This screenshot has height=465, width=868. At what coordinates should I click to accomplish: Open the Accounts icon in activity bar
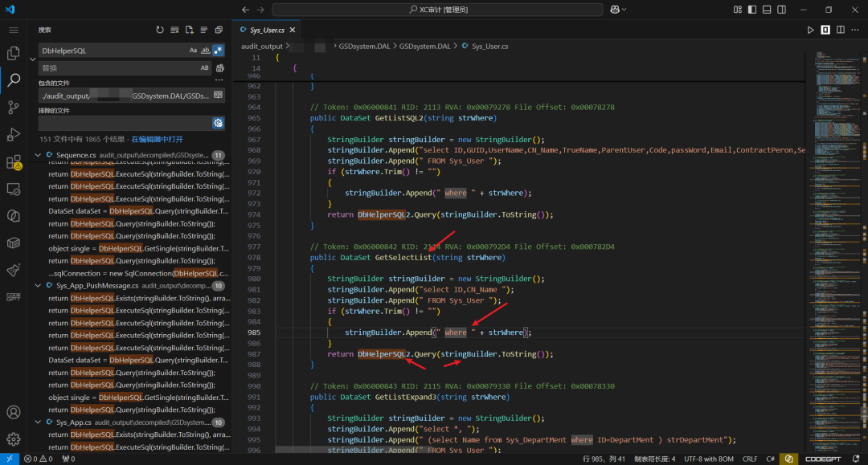pyautogui.click(x=14, y=413)
